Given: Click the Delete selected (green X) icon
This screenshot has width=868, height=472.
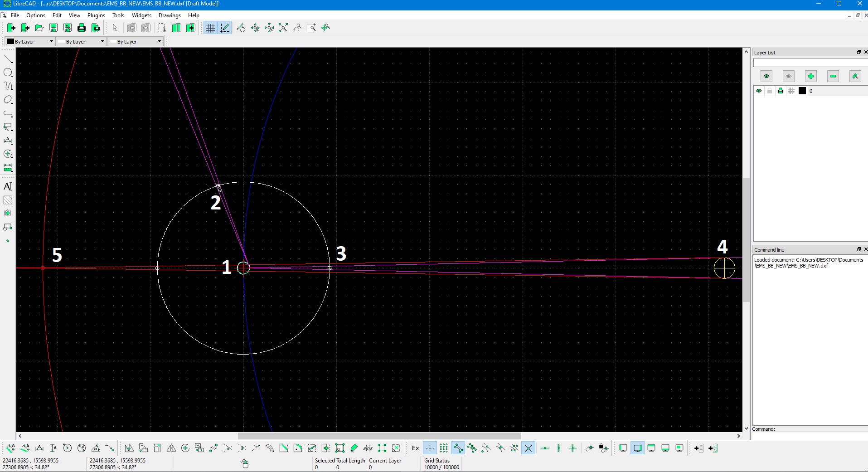Looking at the screenshot, I should [396, 448].
